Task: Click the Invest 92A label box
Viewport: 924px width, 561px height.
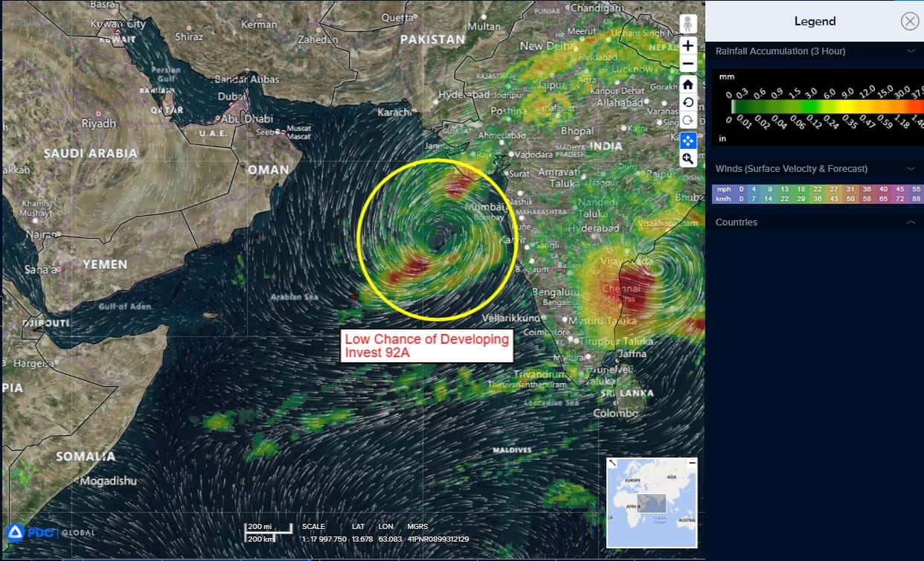Action: coord(427,346)
